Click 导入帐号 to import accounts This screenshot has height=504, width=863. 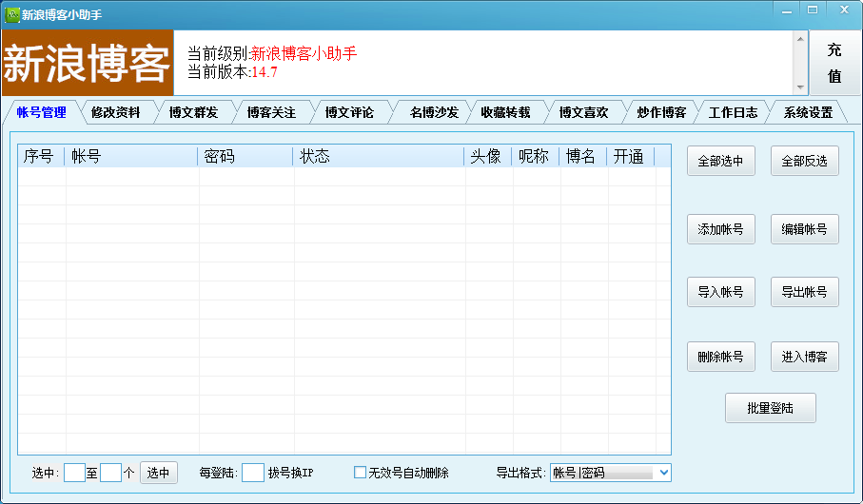click(720, 292)
